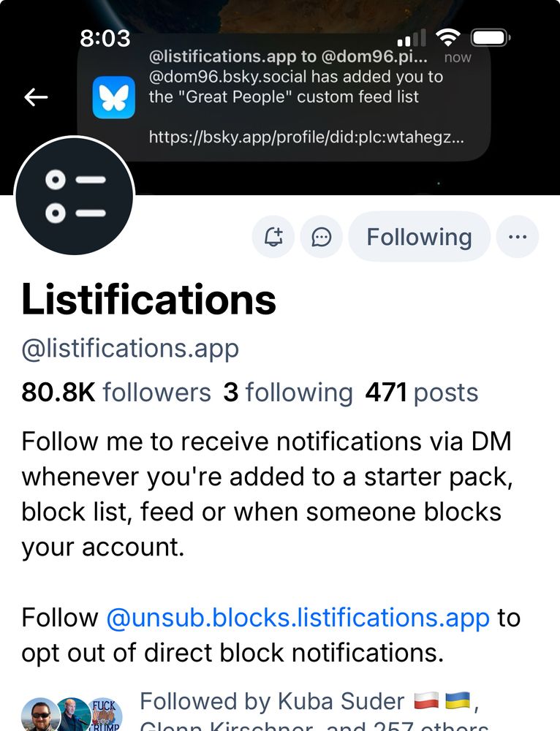Tap the bsky.app profile URL in notification
The height and width of the screenshot is (731, 560).
(306, 136)
